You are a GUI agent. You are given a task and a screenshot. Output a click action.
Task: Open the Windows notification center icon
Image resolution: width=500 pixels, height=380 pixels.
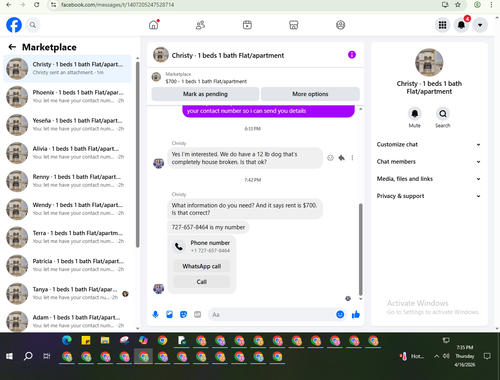[487, 356]
